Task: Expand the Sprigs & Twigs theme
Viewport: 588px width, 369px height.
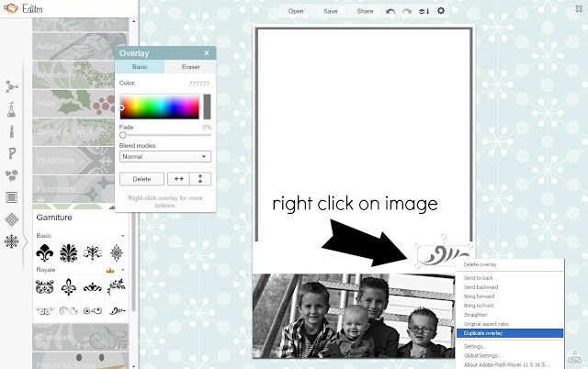Action: coord(73,132)
